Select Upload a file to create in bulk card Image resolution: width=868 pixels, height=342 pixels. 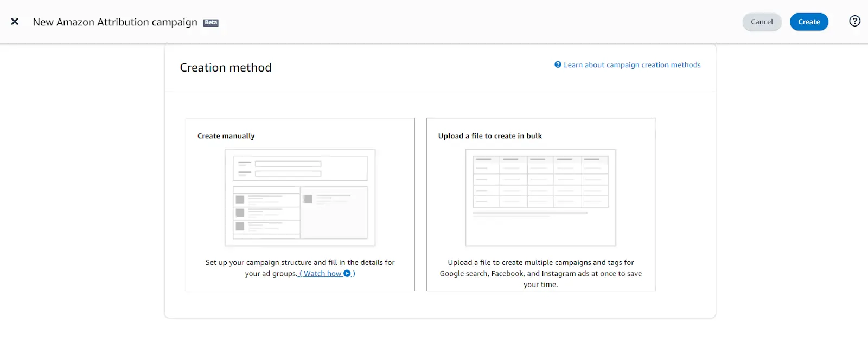pyautogui.click(x=541, y=204)
